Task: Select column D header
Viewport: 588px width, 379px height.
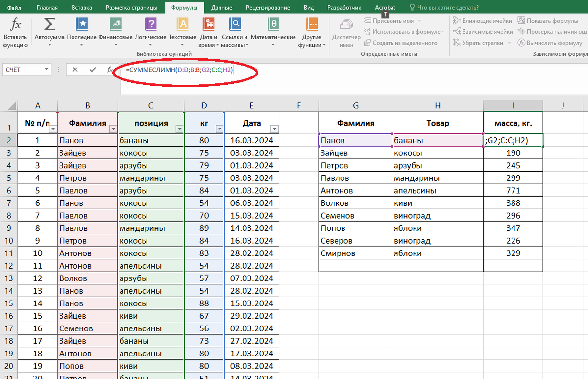Action: pyautogui.click(x=204, y=105)
